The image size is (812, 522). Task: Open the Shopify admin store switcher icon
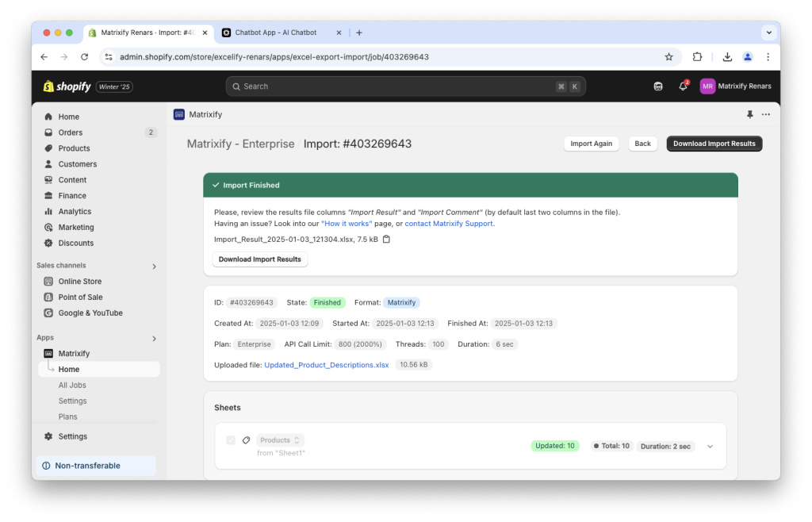click(x=658, y=86)
